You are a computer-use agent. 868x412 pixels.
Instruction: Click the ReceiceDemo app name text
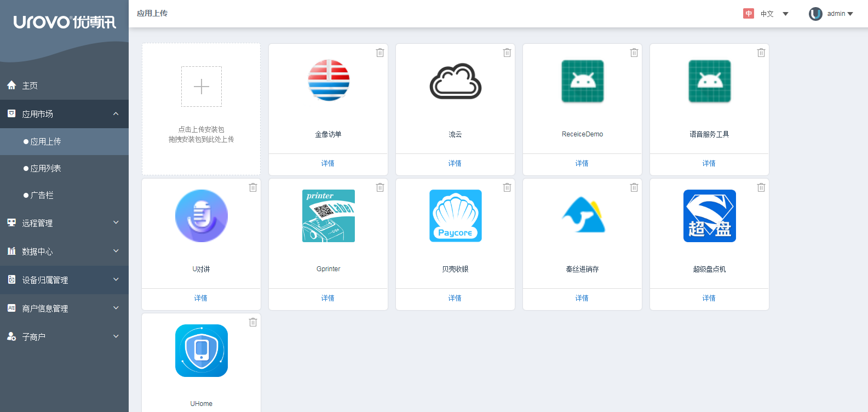click(x=583, y=134)
